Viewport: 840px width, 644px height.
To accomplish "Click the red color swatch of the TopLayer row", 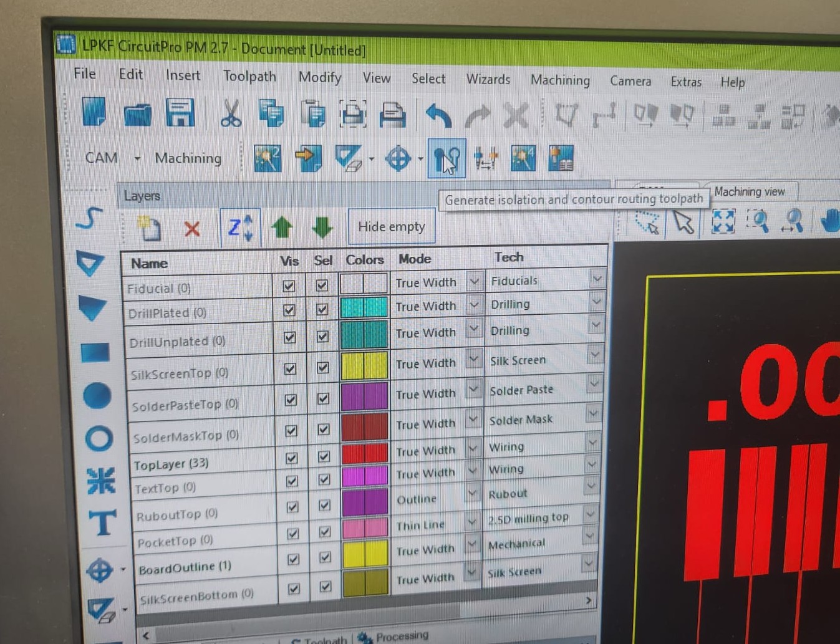I will click(365, 453).
